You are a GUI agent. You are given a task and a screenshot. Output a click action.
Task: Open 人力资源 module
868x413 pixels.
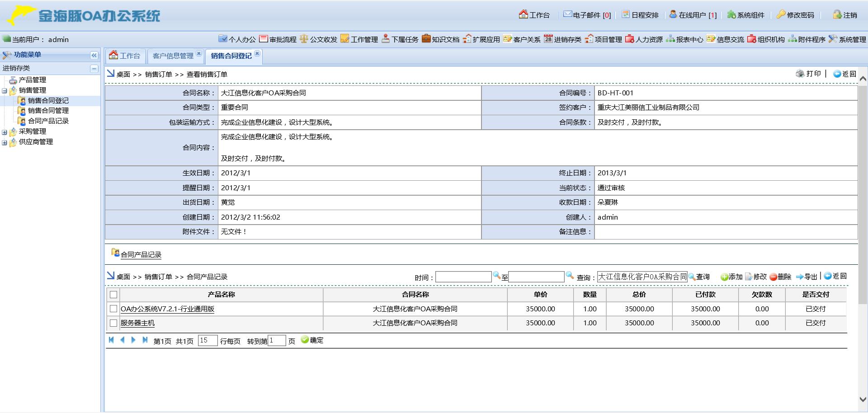click(644, 39)
